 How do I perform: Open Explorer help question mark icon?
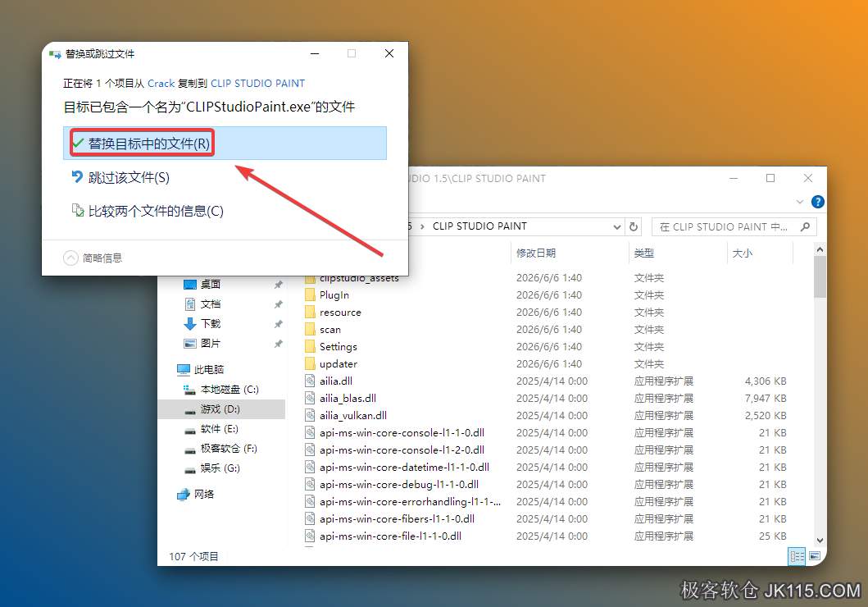coord(818,202)
